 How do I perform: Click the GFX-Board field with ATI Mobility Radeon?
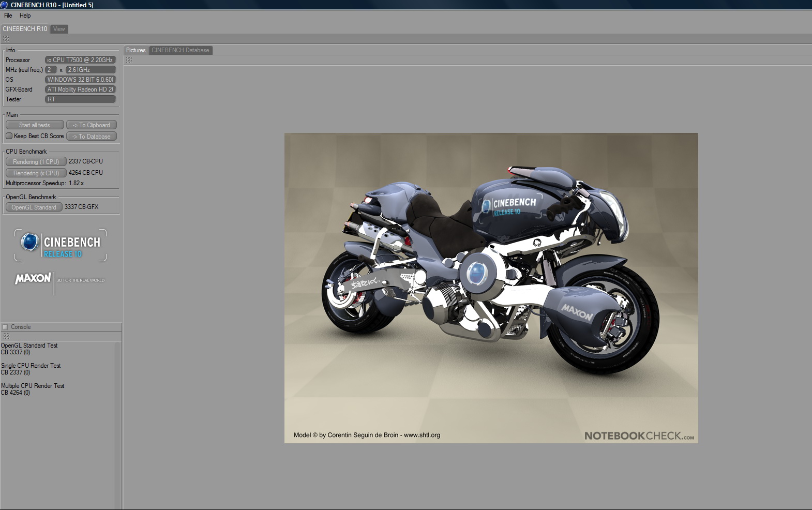[80, 89]
